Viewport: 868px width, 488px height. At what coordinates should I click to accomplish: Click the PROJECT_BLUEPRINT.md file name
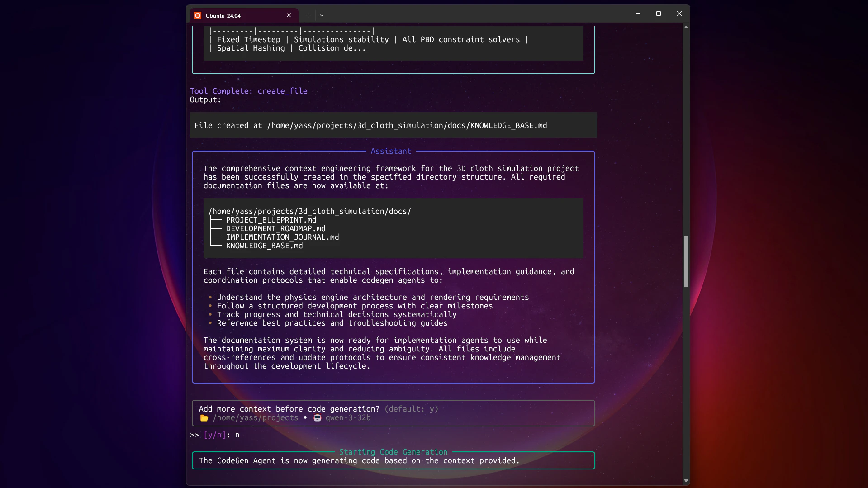point(271,220)
